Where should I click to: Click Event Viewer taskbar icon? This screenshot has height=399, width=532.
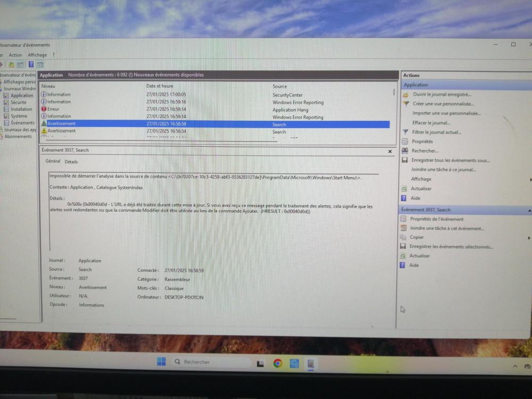click(311, 364)
